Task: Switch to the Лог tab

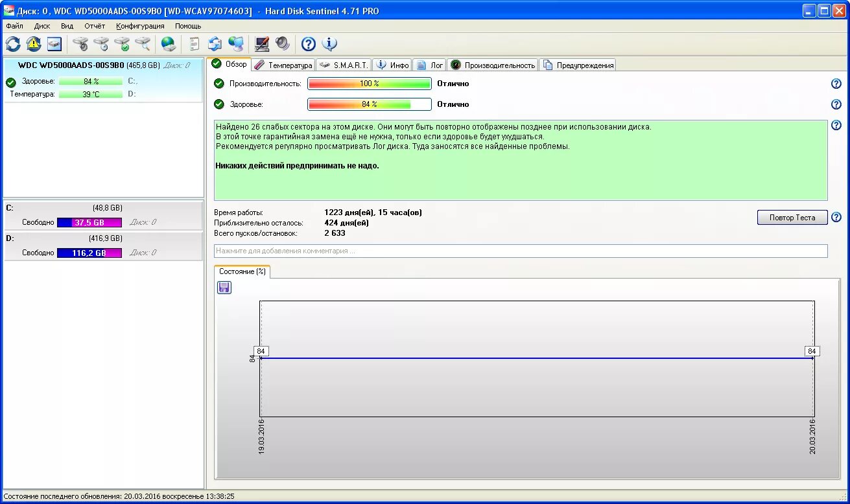Action: point(430,65)
